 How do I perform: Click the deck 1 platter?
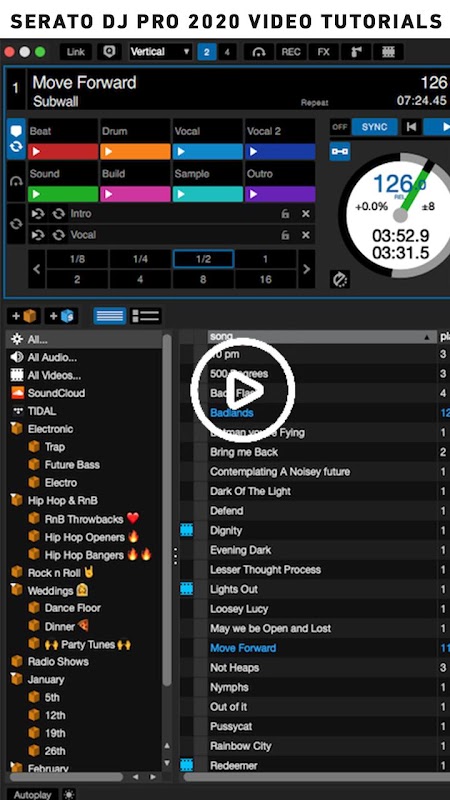[x=401, y=215]
